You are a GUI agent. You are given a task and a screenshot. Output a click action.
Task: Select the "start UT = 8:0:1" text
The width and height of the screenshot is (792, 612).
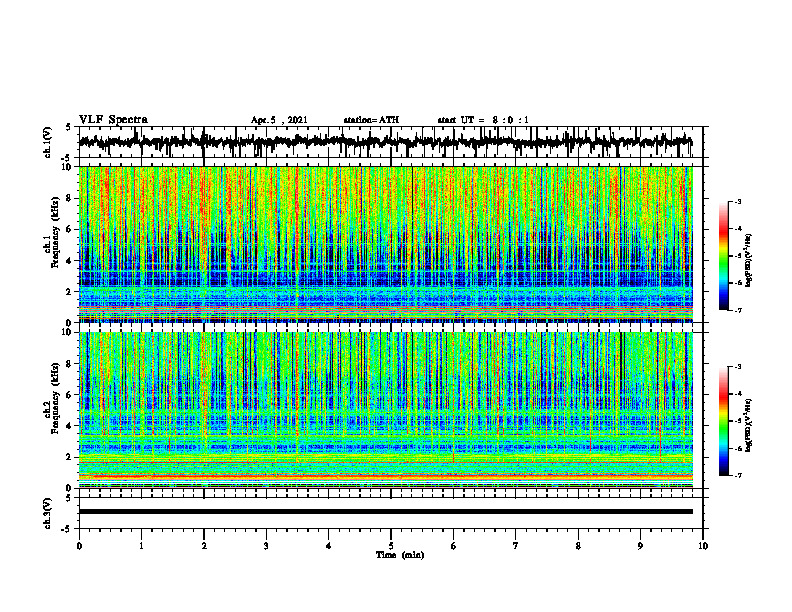pyautogui.click(x=483, y=120)
